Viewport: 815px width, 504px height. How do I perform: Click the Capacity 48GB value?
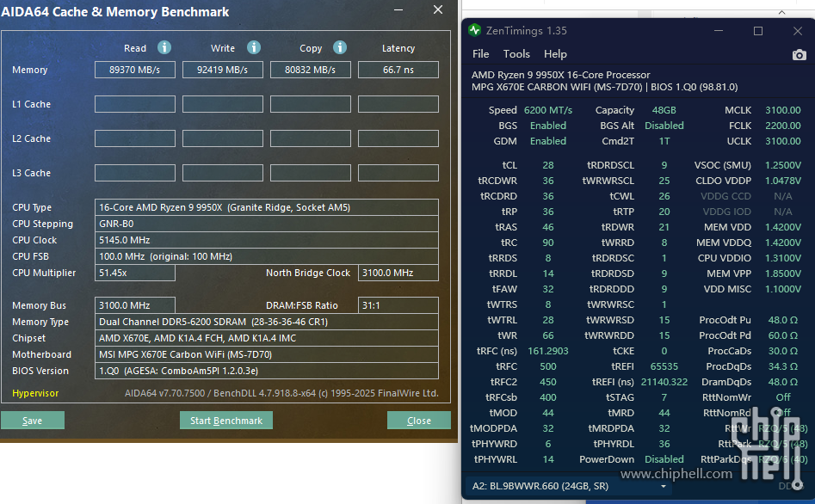pos(664,110)
